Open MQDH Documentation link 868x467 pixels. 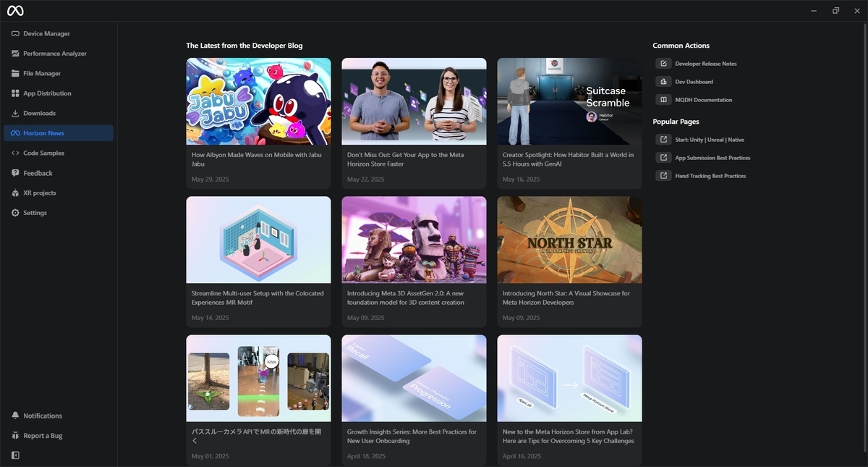[704, 100]
